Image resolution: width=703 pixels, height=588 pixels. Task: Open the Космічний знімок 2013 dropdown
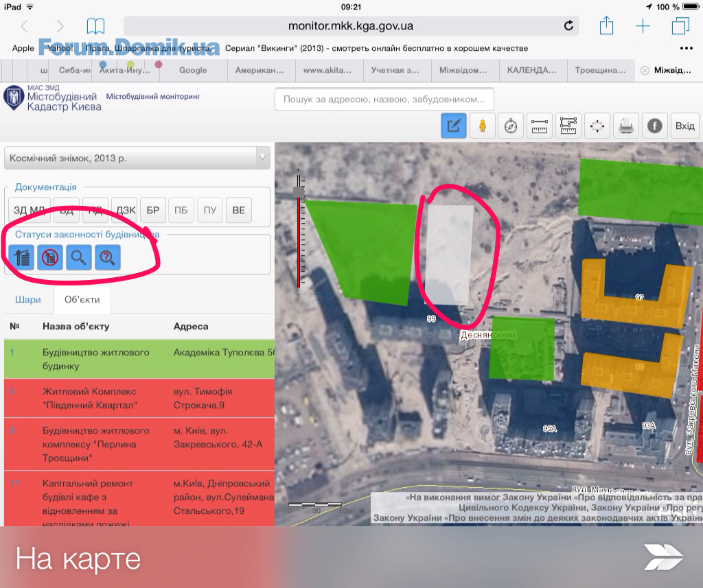(137, 158)
